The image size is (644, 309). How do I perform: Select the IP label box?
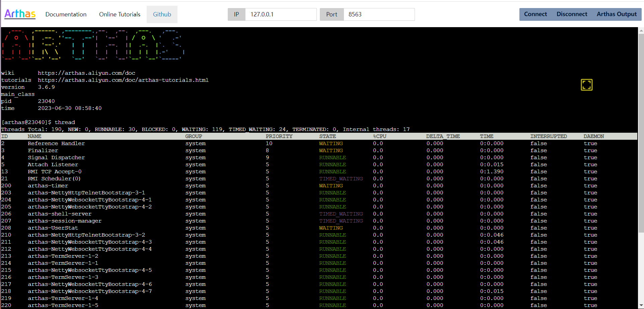click(x=236, y=14)
